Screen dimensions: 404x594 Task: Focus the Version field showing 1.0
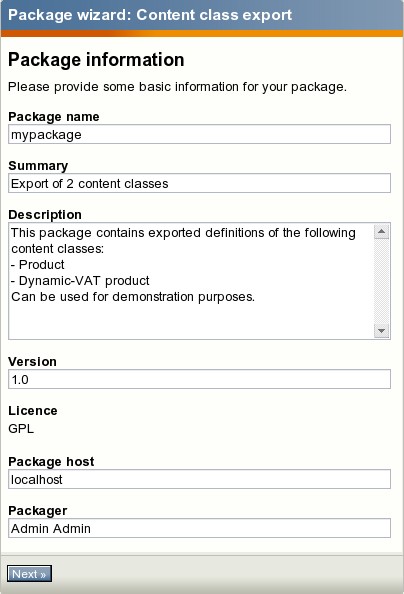tap(199, 379)
